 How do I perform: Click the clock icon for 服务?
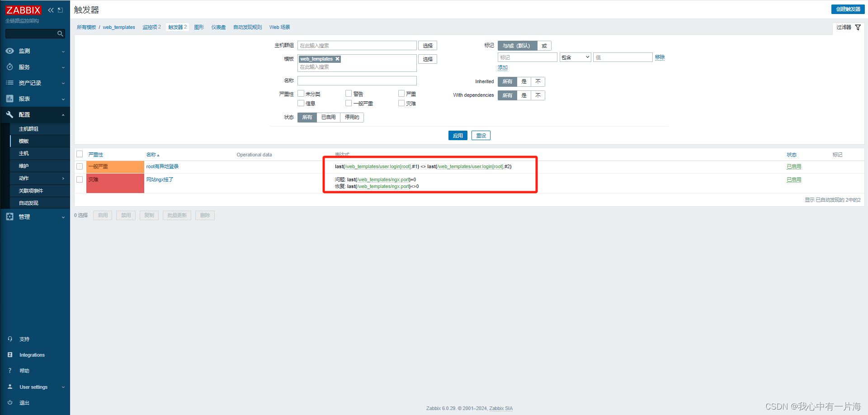click(9, 67)
